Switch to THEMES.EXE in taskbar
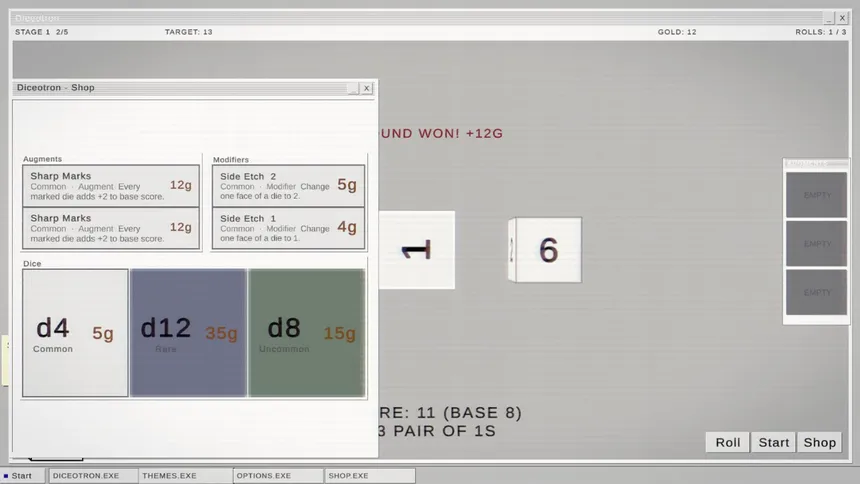The image size is (860, 484). pos(185,476)
